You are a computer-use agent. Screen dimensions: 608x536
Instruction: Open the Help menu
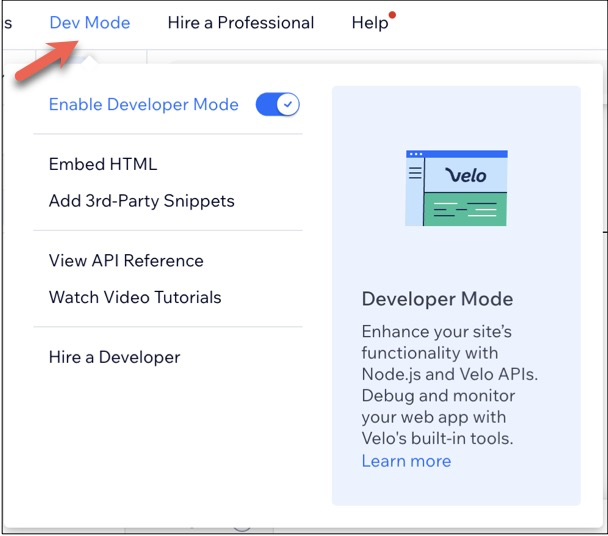pos(370,22)
